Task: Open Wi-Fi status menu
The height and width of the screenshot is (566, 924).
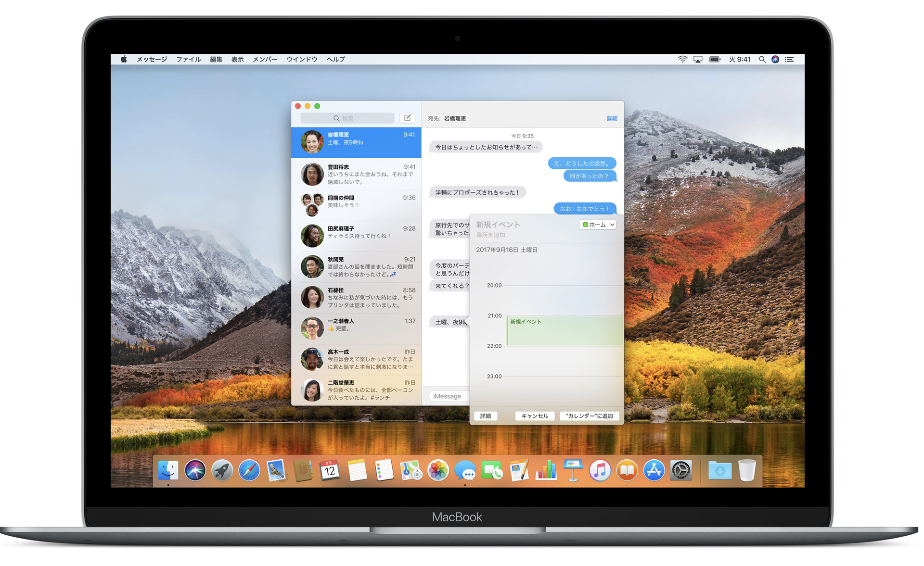Action: click(x=682, y=59)
